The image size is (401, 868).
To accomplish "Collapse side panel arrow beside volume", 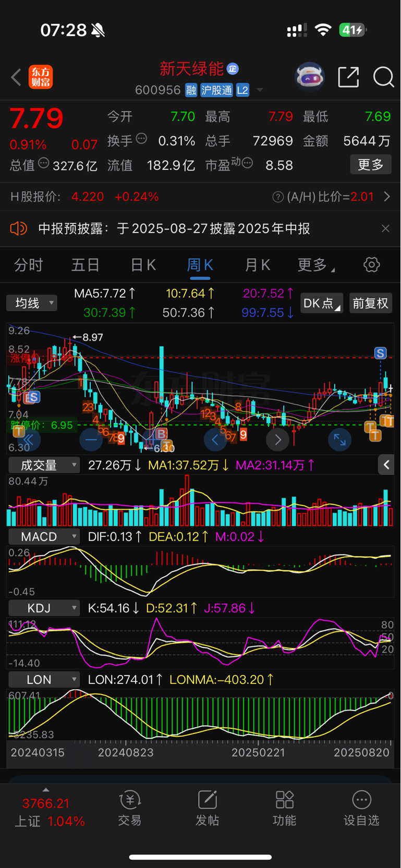I will click(x=386, y=464).
